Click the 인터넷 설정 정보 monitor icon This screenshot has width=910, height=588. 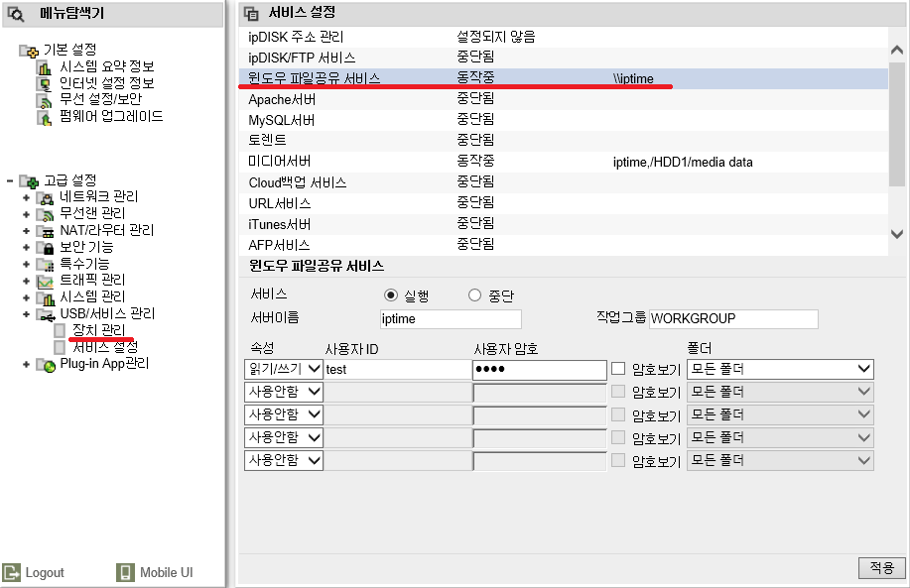pyautogui.click(x=44, y=84)
